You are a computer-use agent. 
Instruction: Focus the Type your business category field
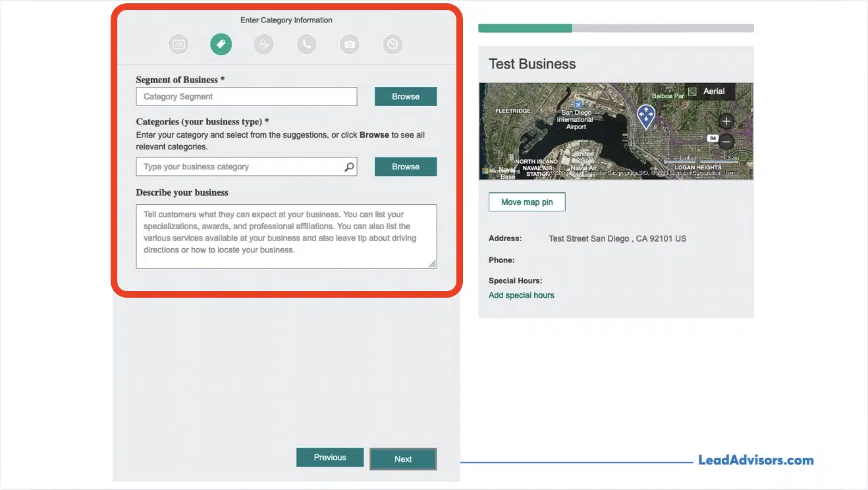point(246,167)
